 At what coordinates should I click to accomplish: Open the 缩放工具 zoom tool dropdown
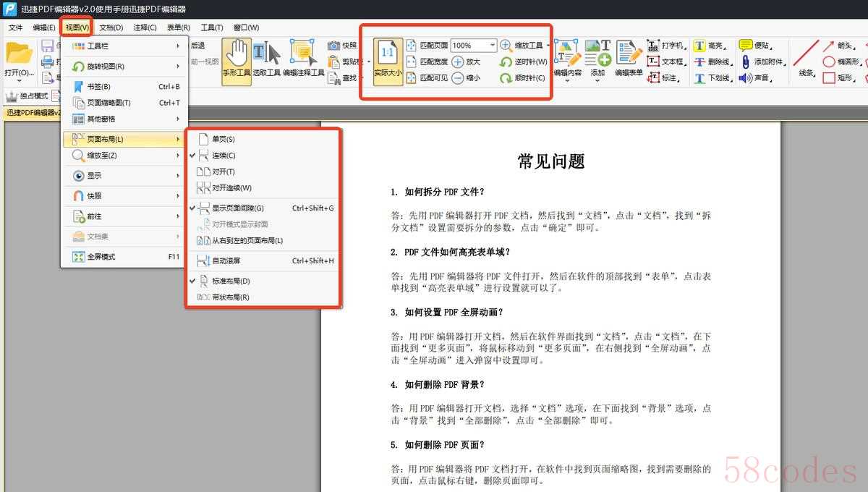547,45
